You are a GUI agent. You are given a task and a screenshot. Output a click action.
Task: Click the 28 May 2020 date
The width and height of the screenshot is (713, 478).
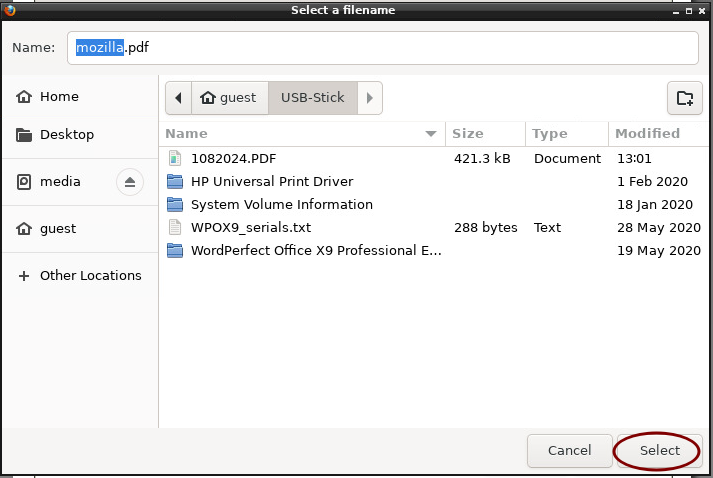click(659, 227)
